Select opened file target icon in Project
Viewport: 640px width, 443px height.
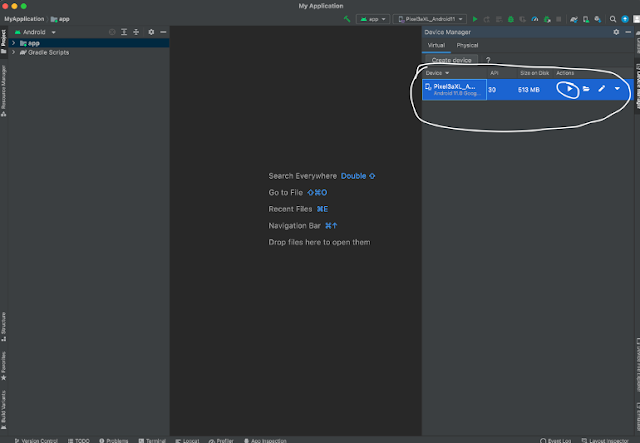tap(112, 32)
